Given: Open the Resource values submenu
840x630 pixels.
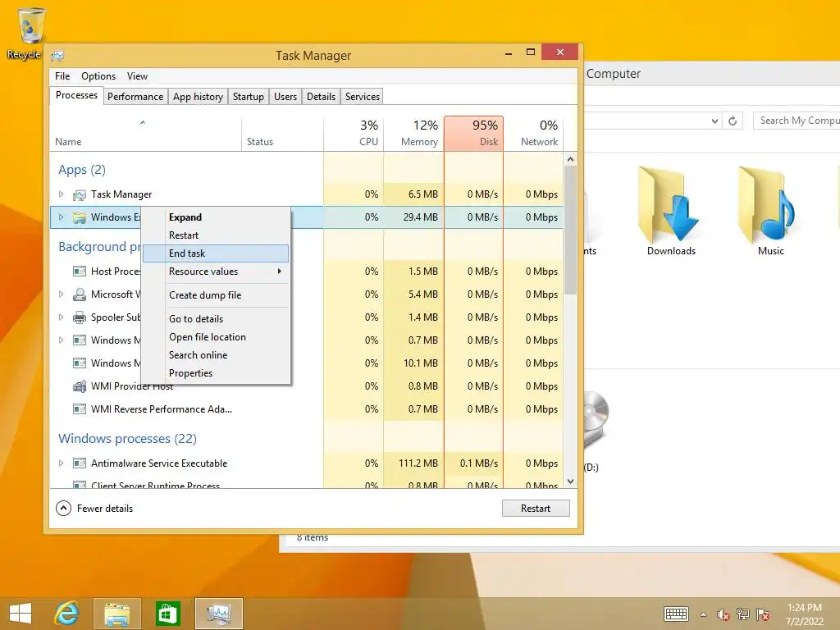Looking at the screenshot, I should [x=216, y=272].
